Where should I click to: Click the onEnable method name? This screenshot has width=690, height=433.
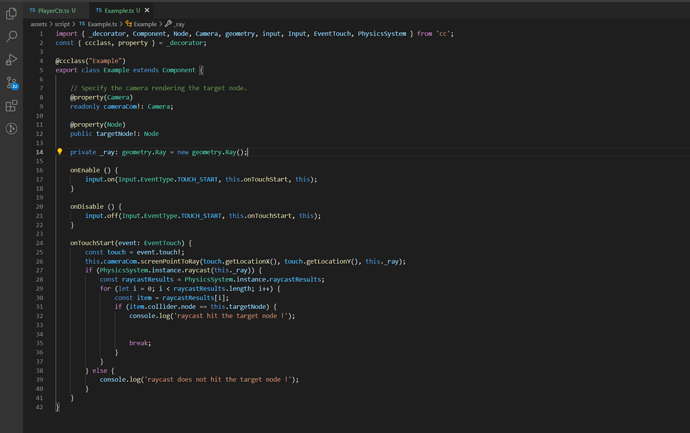tap(86, 170)
